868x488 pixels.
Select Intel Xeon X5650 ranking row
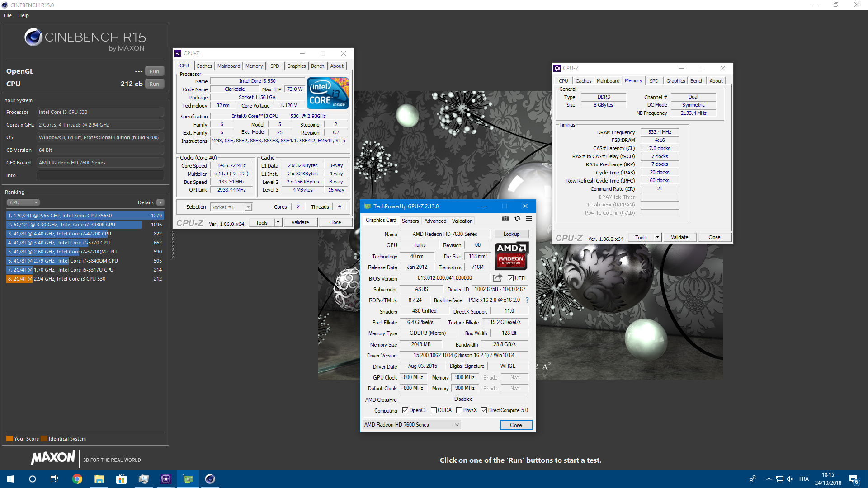(85, 216)
